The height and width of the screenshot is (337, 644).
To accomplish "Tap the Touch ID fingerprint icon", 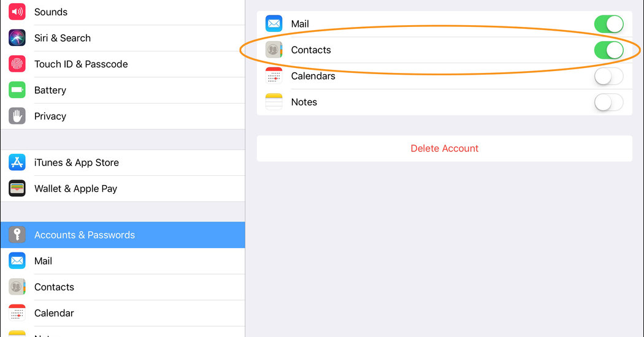I will (17, 64).
